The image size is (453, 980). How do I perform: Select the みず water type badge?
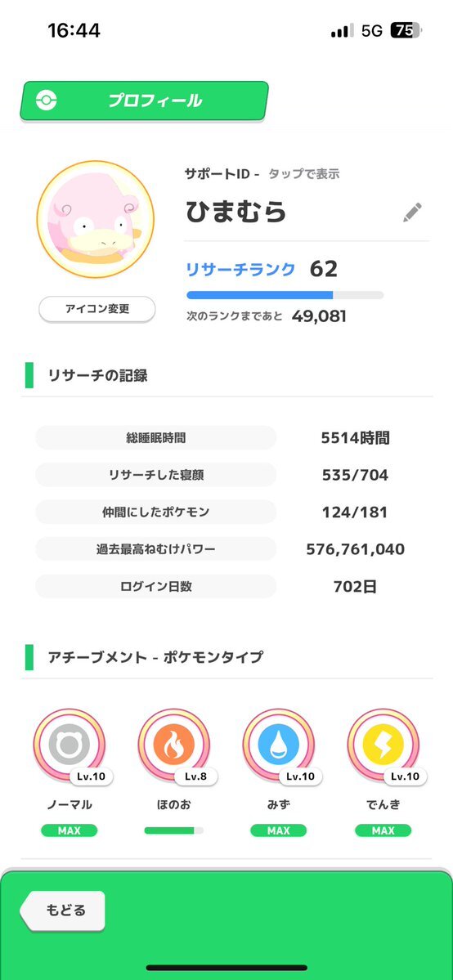279,745
